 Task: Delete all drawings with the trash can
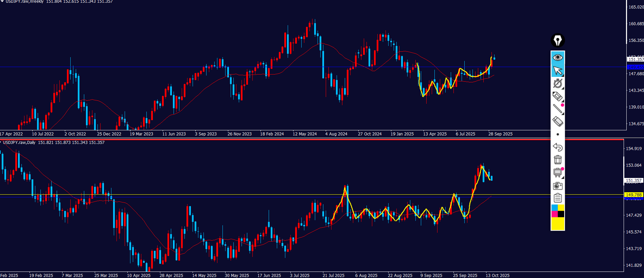[x=557, y=160]
